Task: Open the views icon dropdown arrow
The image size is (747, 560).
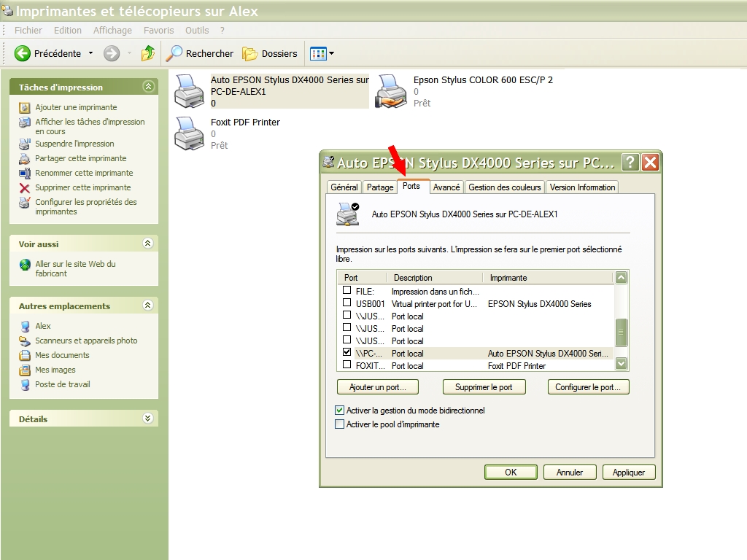Action: (332, 53)
